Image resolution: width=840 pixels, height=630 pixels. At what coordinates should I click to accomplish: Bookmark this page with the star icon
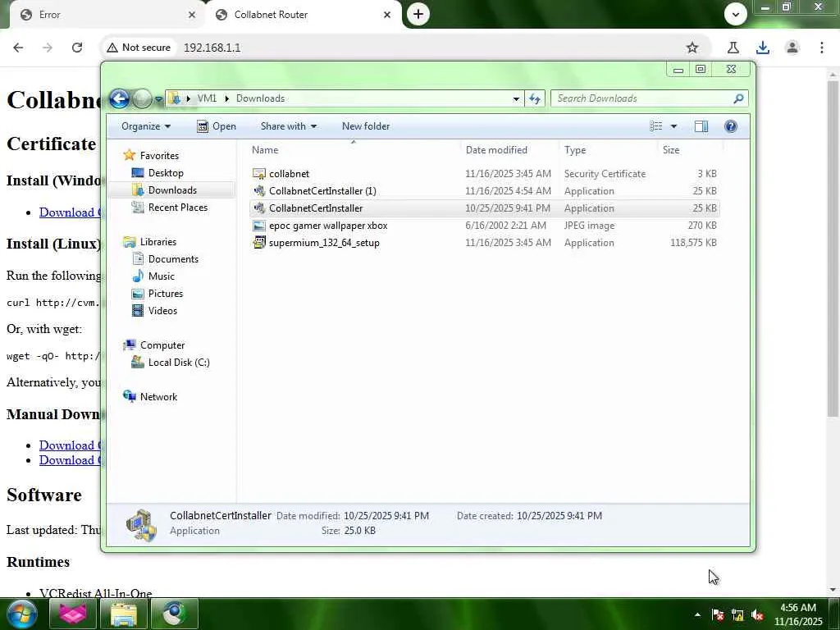pyautogui.click(x=692, y=48)
